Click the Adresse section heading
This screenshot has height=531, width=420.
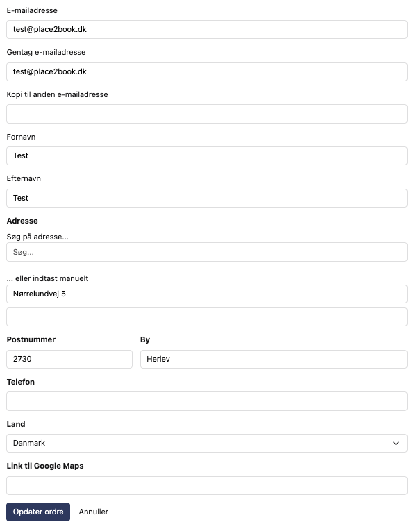pos(22,221)
